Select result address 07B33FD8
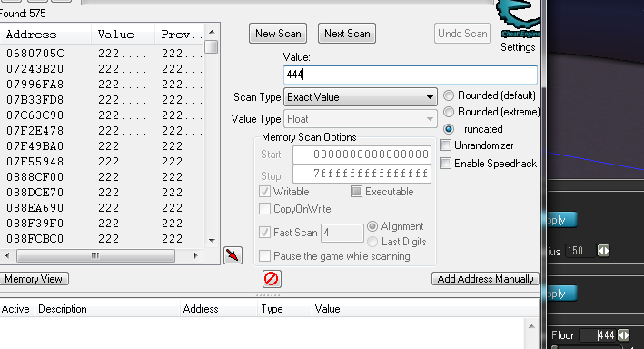The width and height of the screenshot is (644, 349). [35, 100]
